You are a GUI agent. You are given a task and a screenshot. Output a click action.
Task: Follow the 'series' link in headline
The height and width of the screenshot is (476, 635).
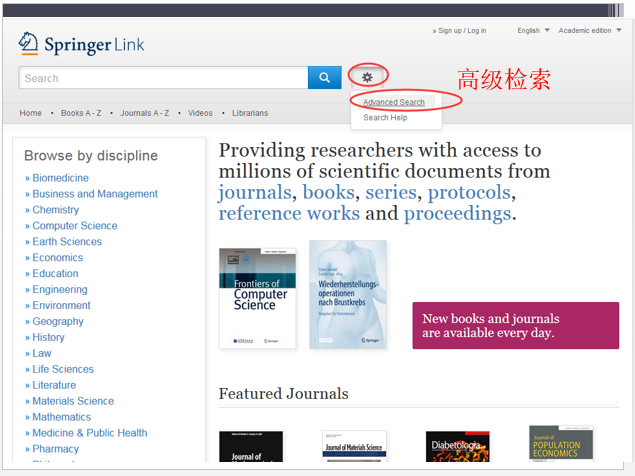pos(391,192)
